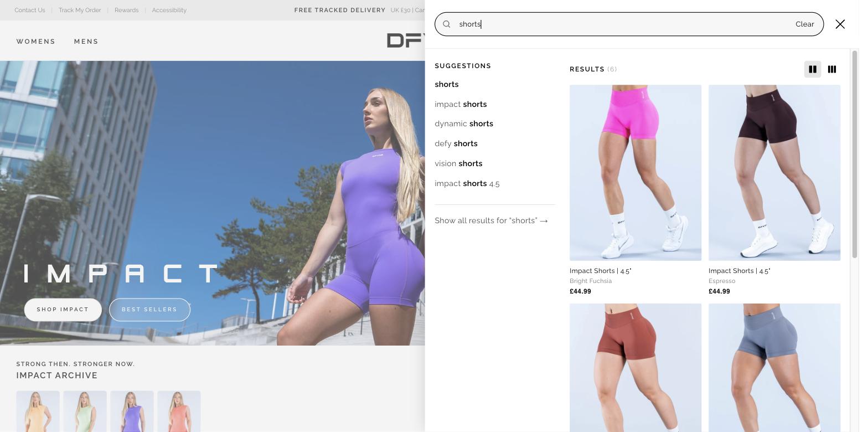Open the Accessibility link

(169, 10)
